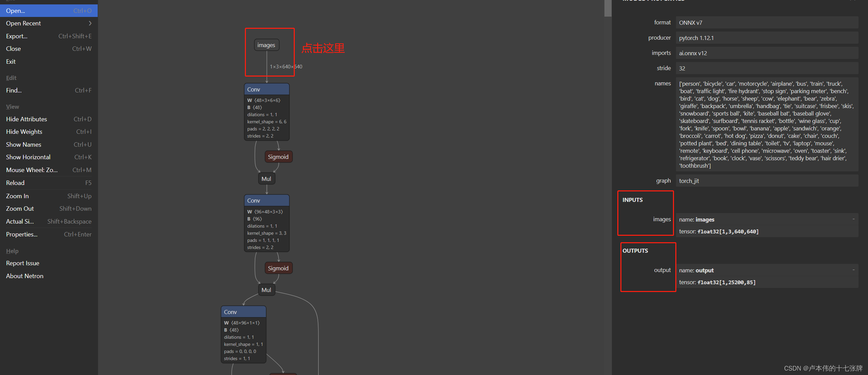The height and width of the screenshot is (375, 868).
Task: Click Open Recent submenu
Action: pyautogui.click(x=47, y=23)
